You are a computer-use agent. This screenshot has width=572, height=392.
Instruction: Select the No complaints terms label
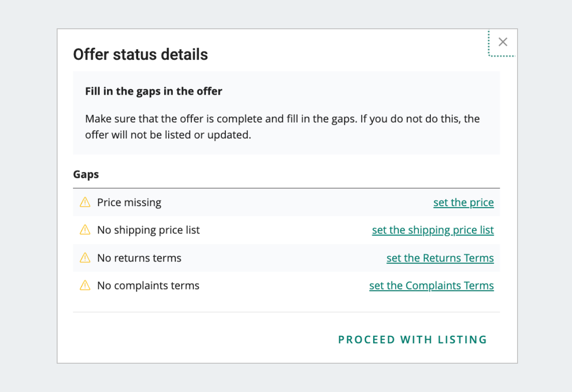coord(148,286)
